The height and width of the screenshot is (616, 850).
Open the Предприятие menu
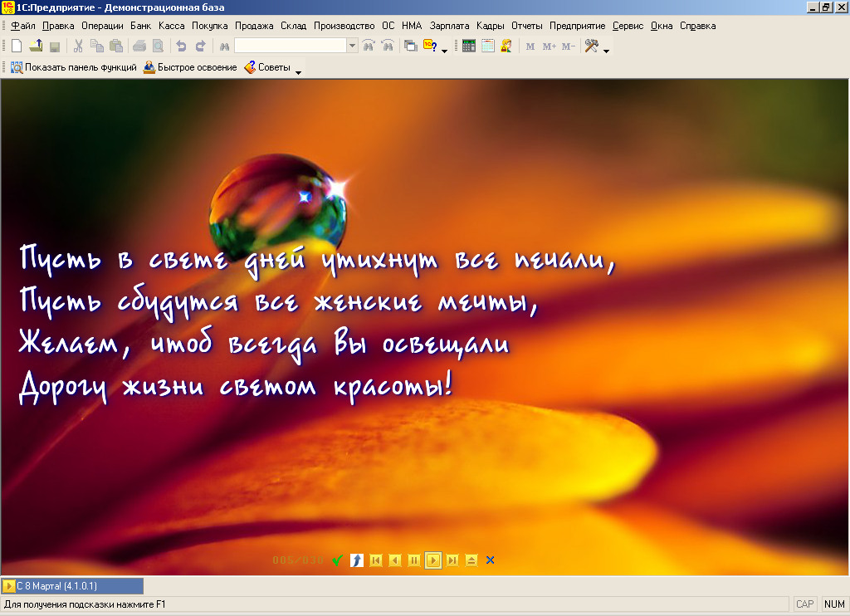click(578, 26)
